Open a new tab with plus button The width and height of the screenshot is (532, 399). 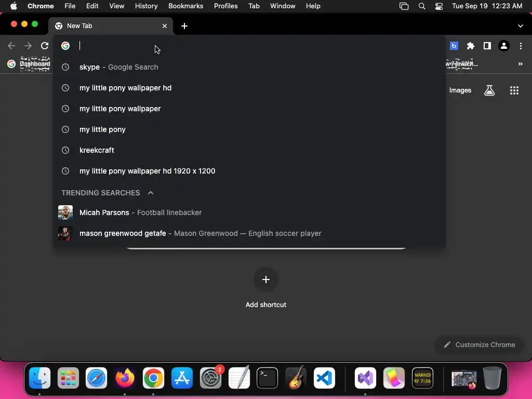[x=184, y=26]
